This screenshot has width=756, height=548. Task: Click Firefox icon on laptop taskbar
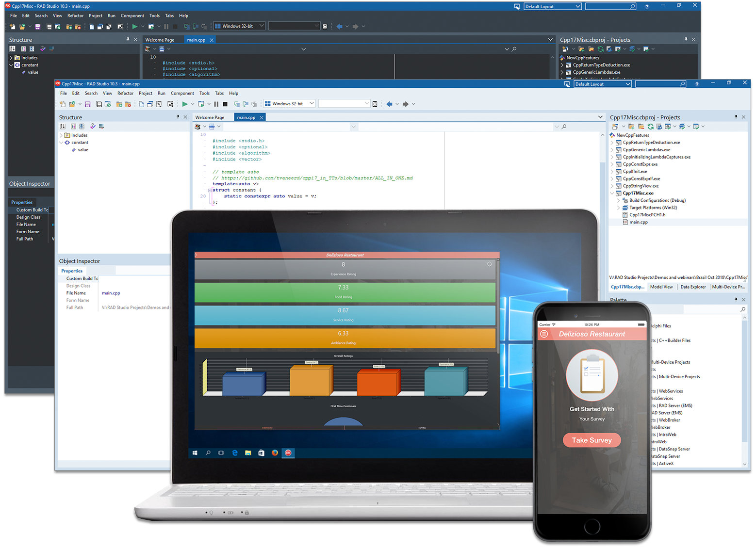click(275, 453)
